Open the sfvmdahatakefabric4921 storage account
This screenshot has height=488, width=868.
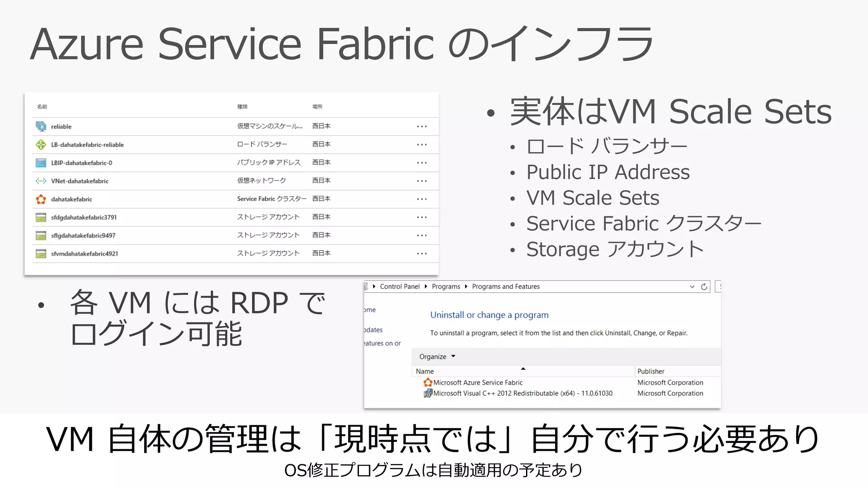(x=85, y=254)
